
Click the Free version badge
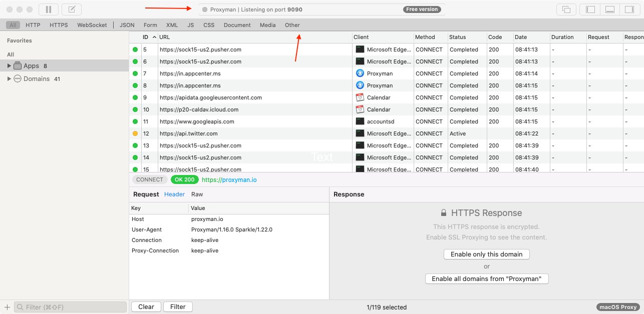point(422,9)
